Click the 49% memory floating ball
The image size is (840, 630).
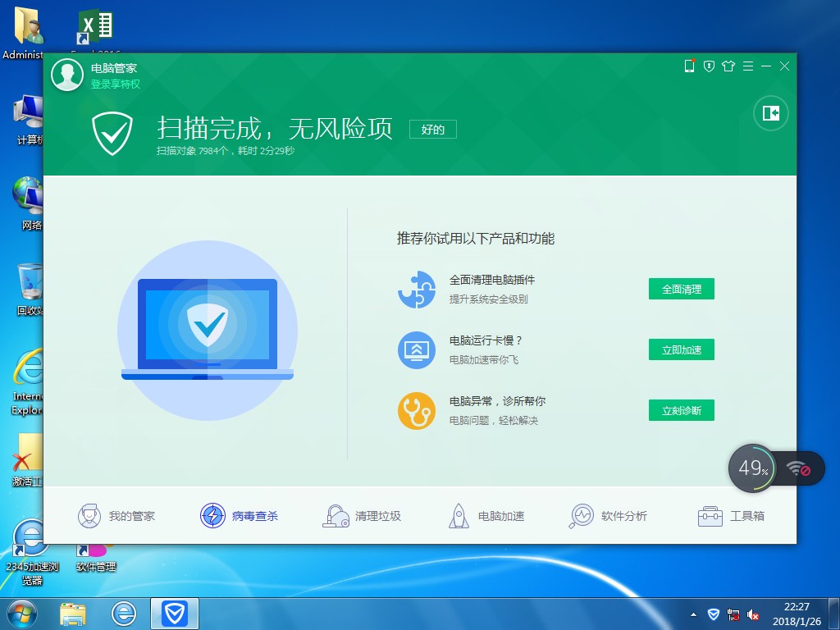pyautogui.click(x=752, y=468)
